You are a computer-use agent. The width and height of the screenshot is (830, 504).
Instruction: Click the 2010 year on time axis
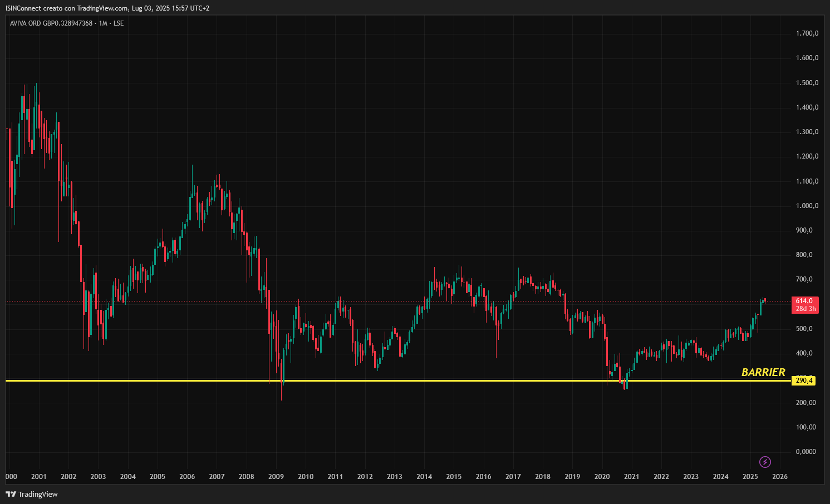tap(306, 477)
